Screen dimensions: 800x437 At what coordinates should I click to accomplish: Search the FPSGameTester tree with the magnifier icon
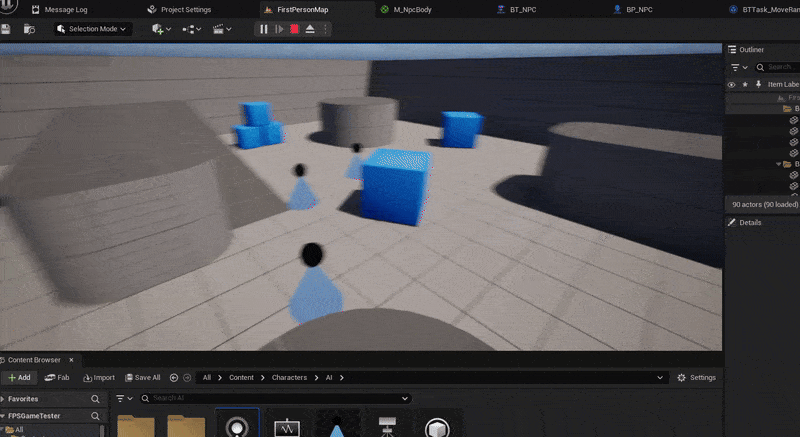95,416
